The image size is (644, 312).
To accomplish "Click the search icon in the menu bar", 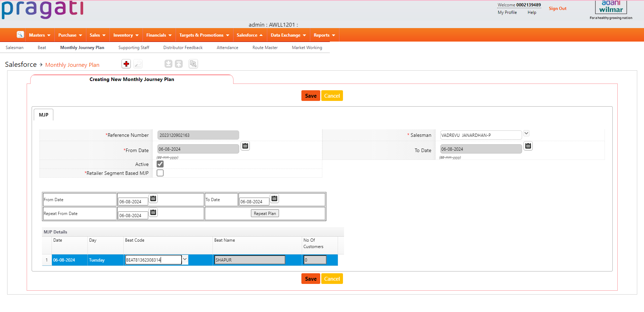I will tap(20, 34).
